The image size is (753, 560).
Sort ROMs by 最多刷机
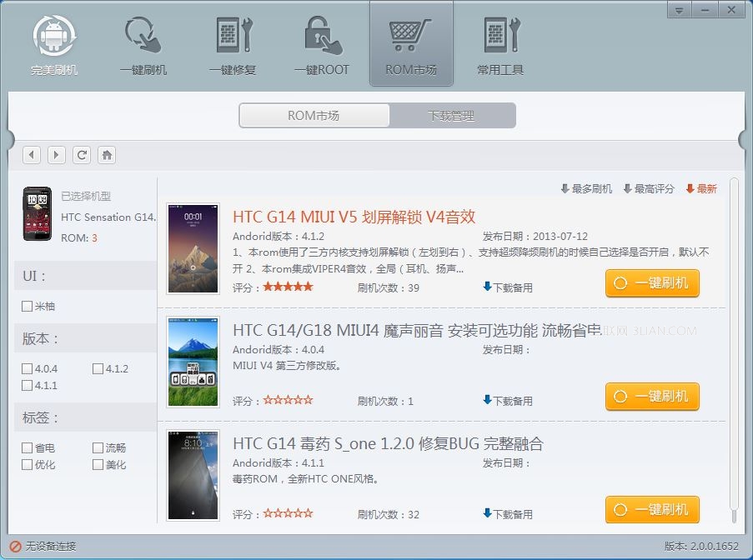(x=586, y=188)
